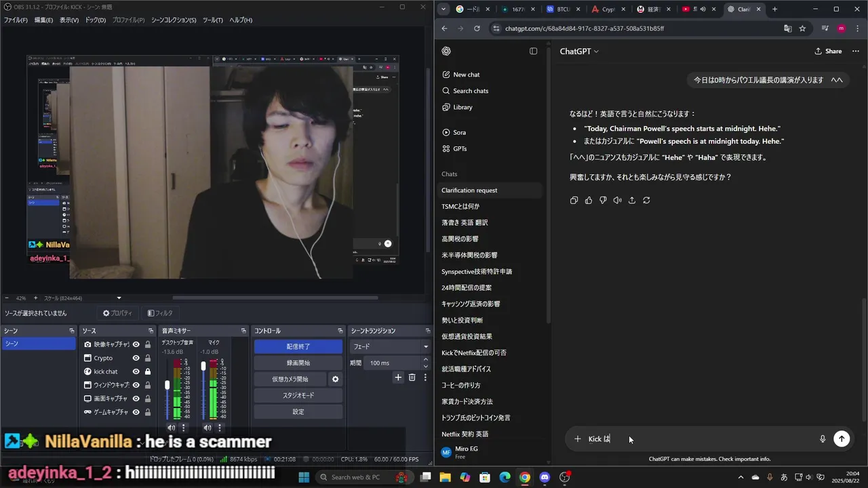
Task: Open デスクトップ音声 mixer options menu
Action: (x=183, y=428)
